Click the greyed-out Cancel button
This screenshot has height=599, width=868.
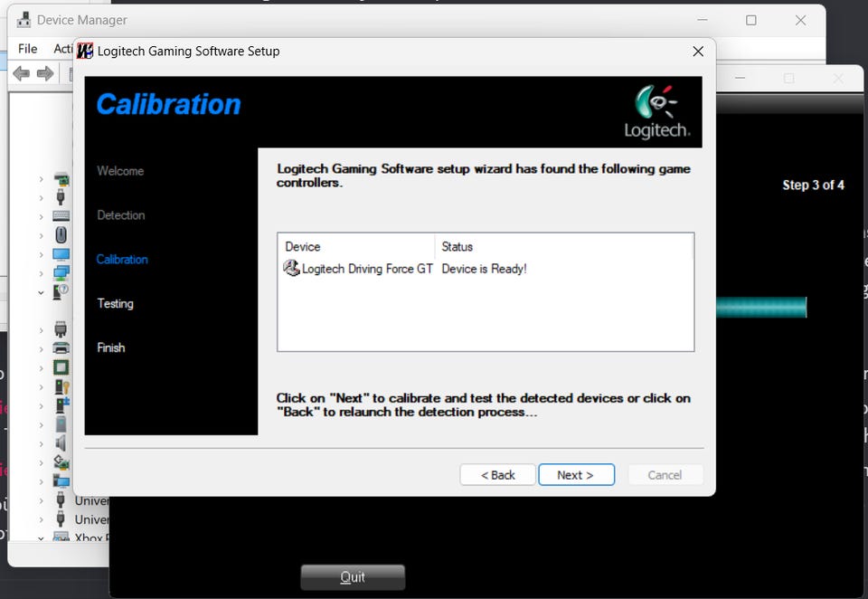pos(665,475)
